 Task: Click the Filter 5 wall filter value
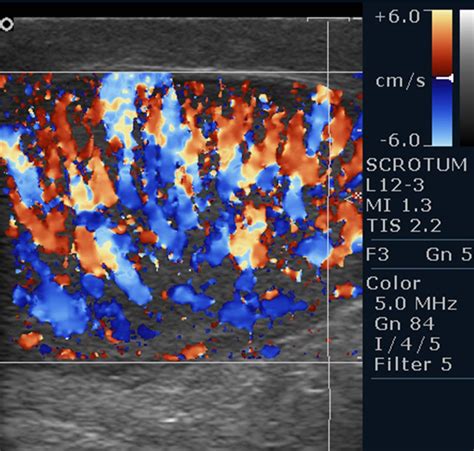413,364
